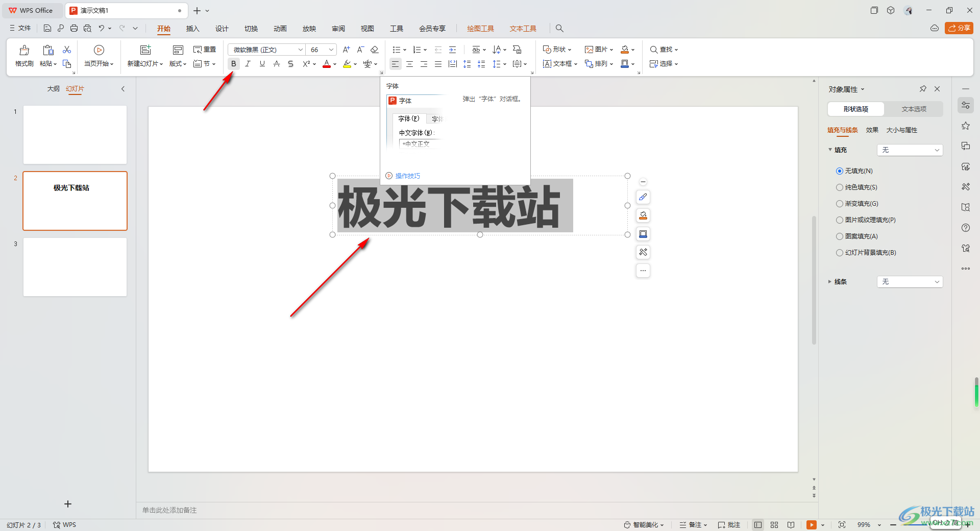980x531 pixels.
Task: Open font name dropdown
Action: pyautogui.click(x=300, y=50)
